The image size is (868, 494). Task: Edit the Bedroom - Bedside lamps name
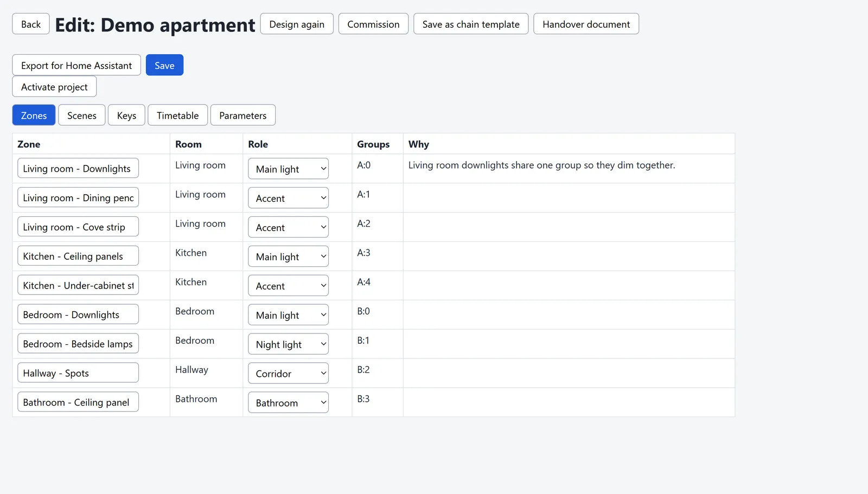pos(78,344)
